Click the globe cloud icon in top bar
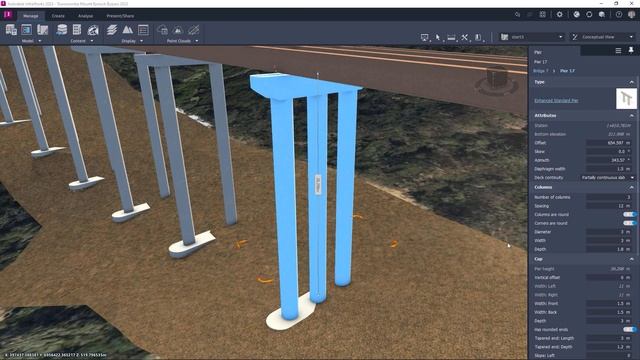Image resolution: width=640 pixels, height=360 pixels. (576, 14)
